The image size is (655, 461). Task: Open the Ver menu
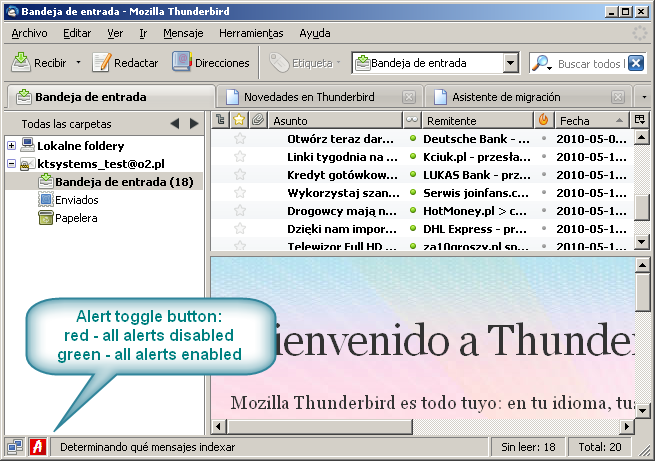[115, 33]
